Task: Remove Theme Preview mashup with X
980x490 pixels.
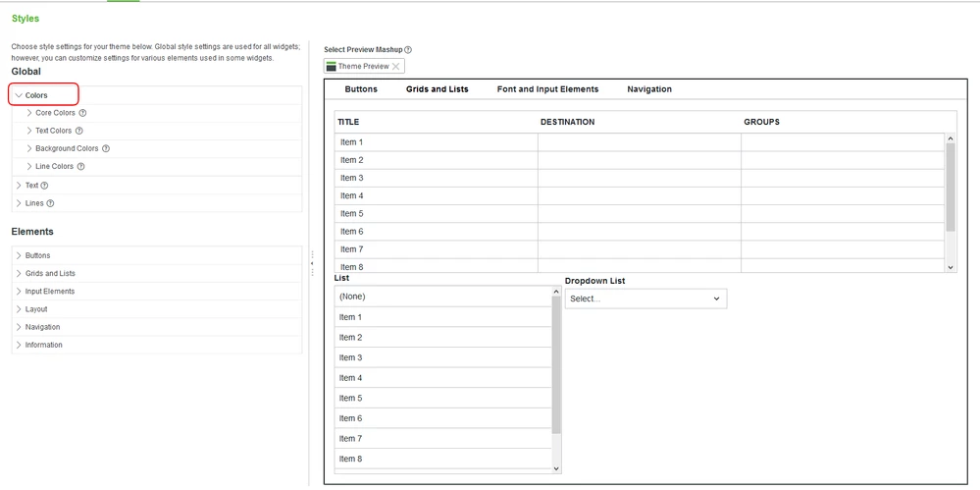Action: (x=395, y=67)
